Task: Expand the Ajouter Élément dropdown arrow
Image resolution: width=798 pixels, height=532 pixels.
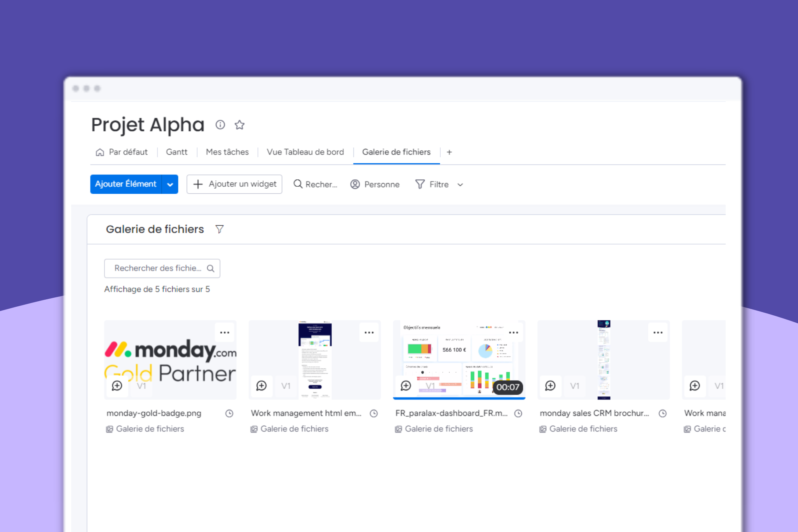Action: [x=170, y=184]
